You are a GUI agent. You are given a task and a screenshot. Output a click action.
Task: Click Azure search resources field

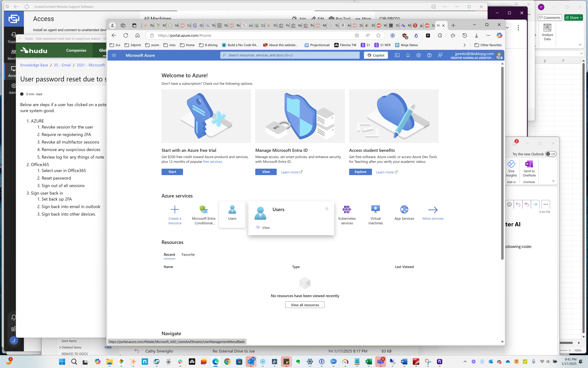290,55
